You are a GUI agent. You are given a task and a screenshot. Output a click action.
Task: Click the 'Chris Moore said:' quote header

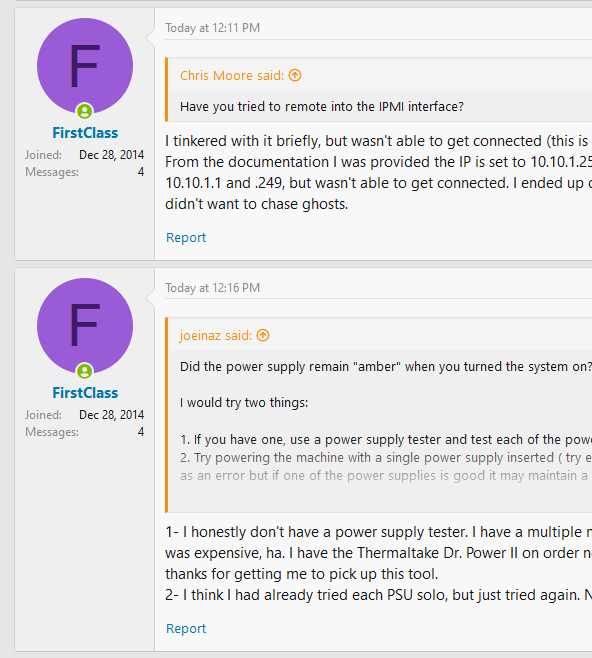point(232,76)
